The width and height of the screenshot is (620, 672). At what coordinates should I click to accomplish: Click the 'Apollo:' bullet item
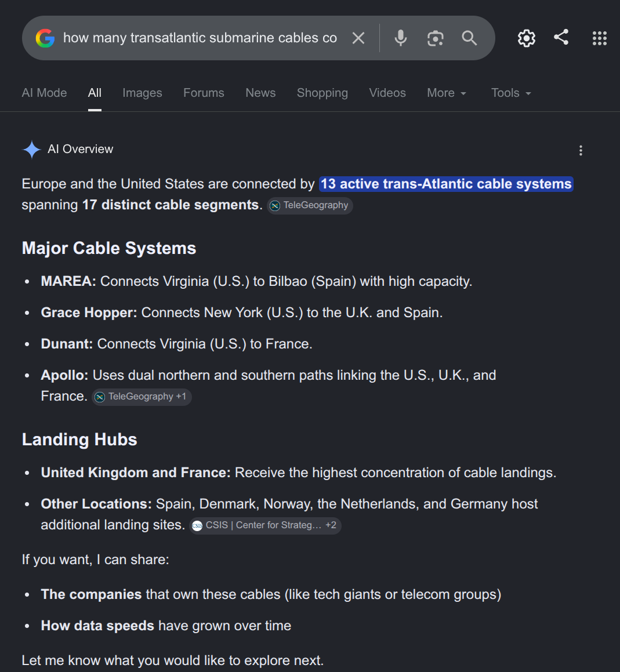tap(269, 386)
